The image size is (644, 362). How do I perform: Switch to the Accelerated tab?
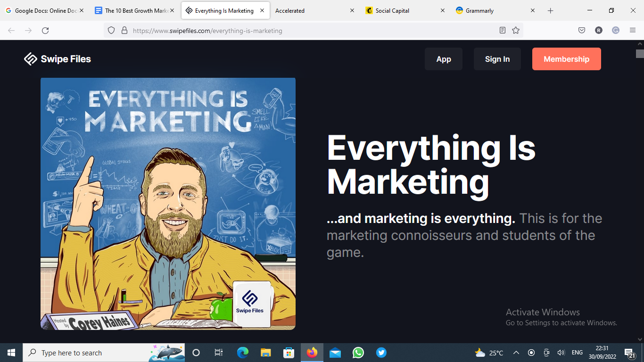[315, 10]
